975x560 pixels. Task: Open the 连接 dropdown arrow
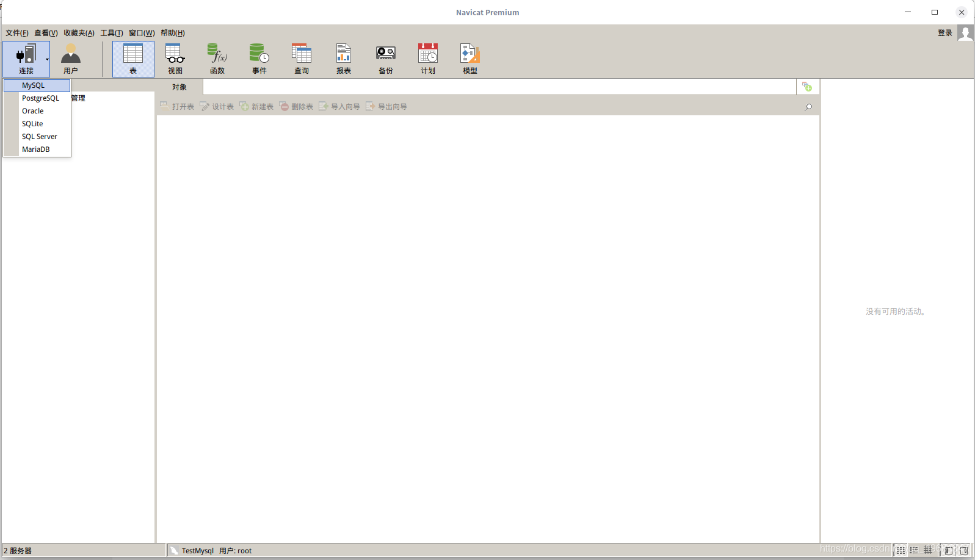[47, 59]
